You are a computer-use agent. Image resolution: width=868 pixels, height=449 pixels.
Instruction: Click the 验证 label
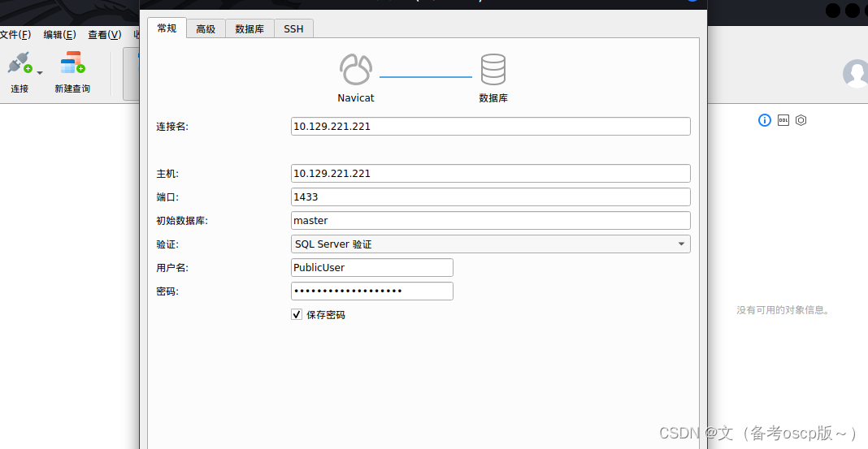point(167,244)
